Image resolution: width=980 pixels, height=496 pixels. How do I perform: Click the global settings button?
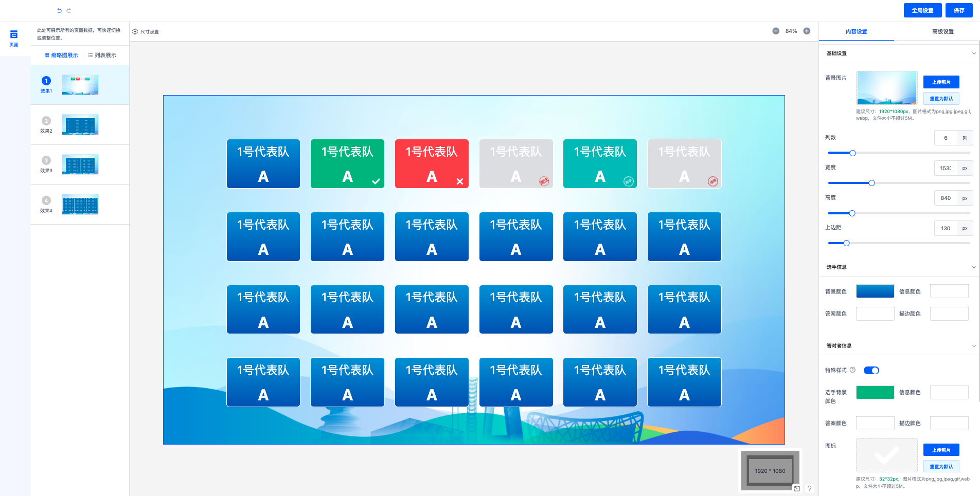[x=922, y=10]
